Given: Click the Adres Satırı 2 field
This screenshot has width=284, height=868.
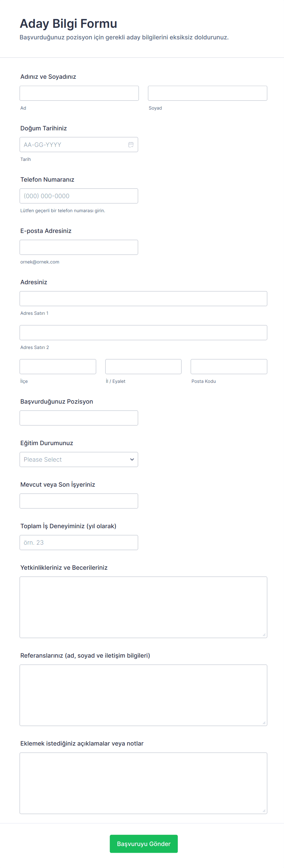Looking at the screenshot, I should click(143, 332).
